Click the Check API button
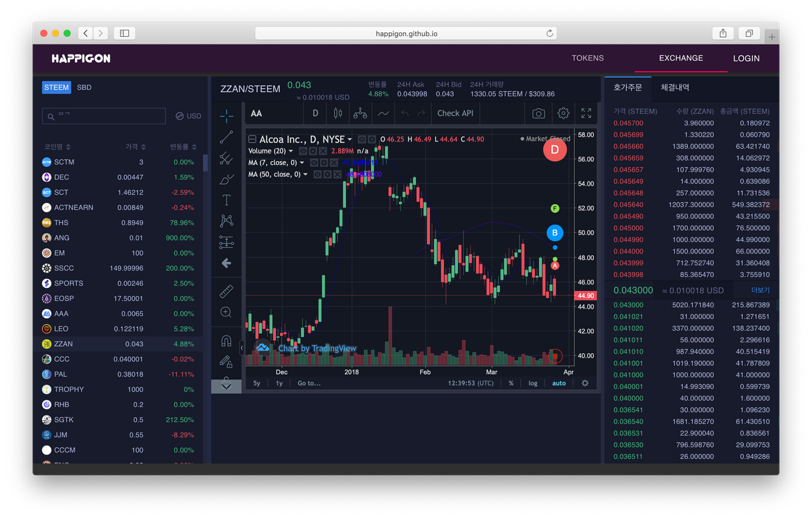The width and height of the screenshot is (812, 518). click(x=455, y=113)
